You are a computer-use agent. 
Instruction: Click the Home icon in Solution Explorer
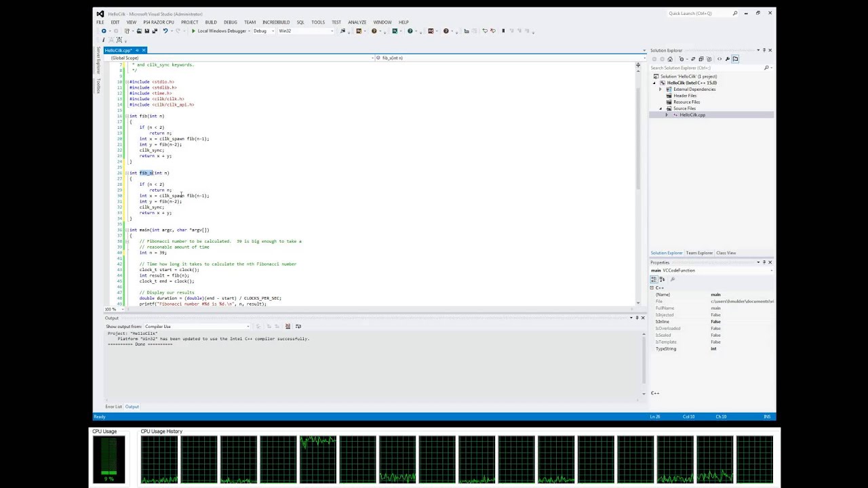pyautogui.click(x=669, y=59)
